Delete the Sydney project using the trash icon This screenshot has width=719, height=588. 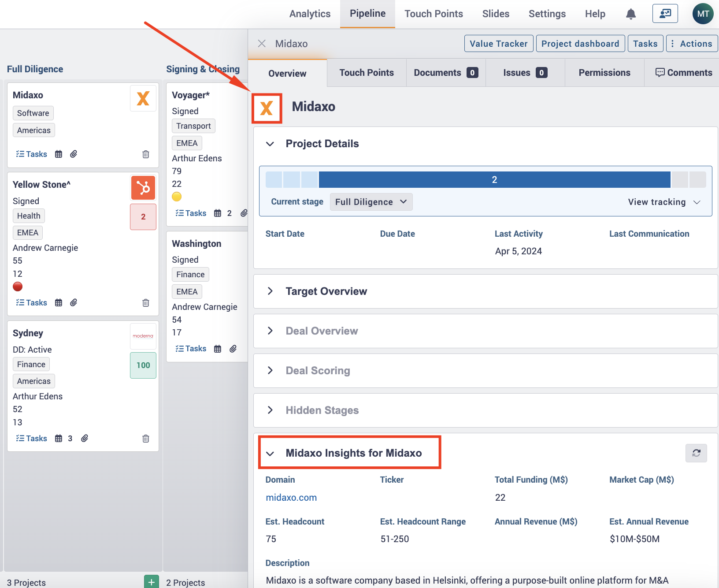click(x=145, y=438)
